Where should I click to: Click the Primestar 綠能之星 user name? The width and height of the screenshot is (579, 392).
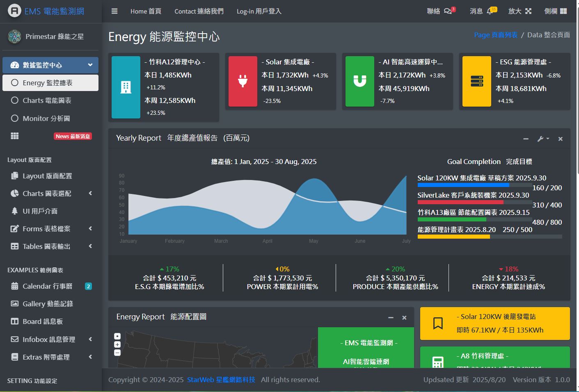tap(55, 36)
